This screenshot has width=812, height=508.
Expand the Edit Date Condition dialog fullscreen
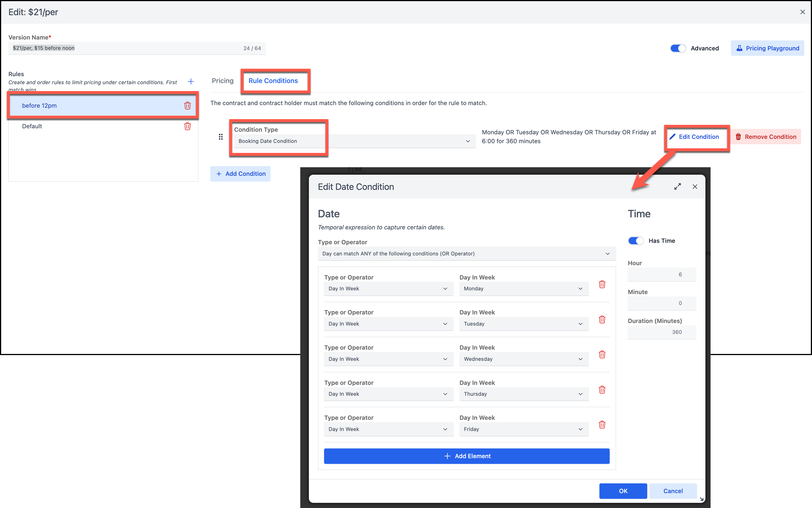point(677,187)
